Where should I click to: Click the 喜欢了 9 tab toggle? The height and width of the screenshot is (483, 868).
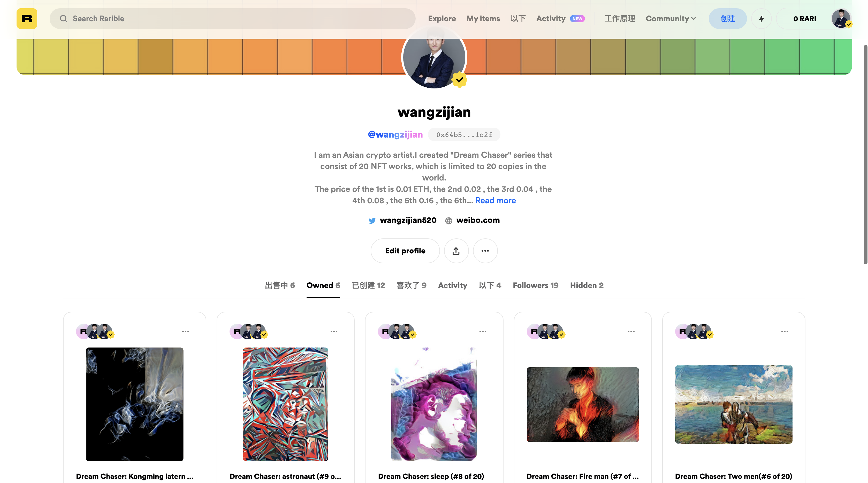[x=412, y=285]
